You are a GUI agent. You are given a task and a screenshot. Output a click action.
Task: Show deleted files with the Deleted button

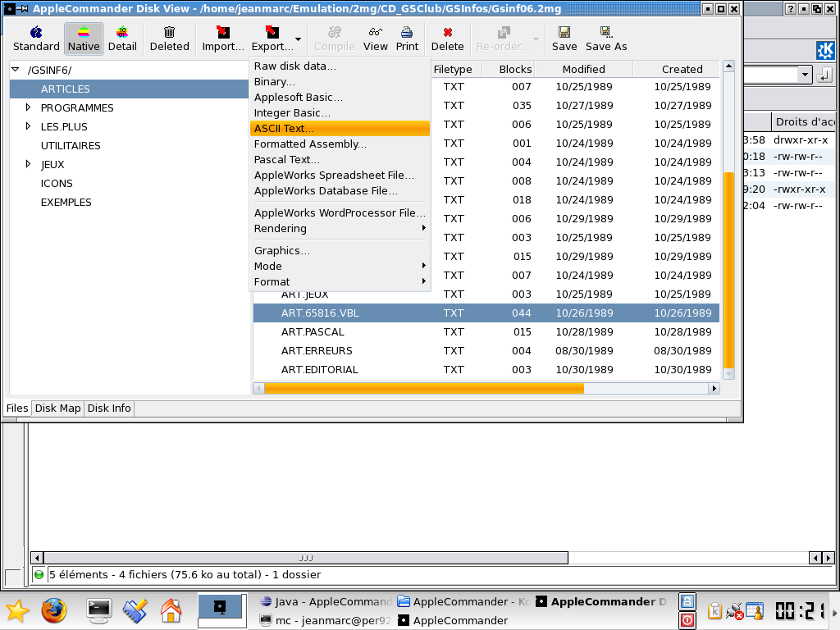pyautogui.click(x=169, y=39)
